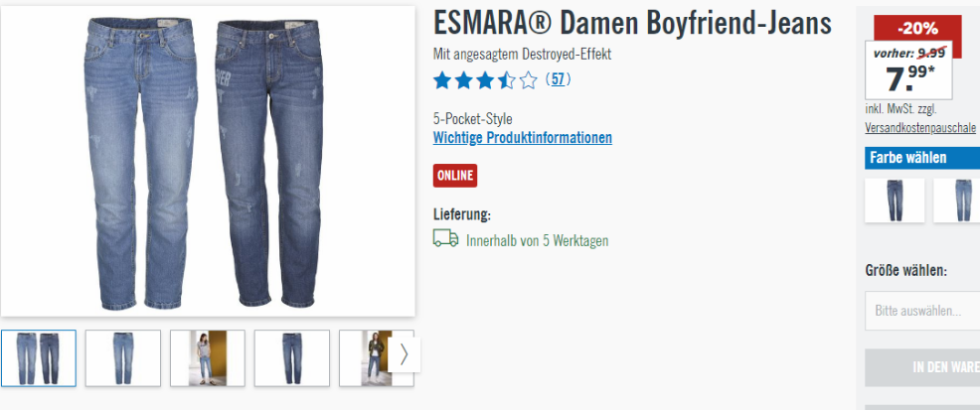
Task: Select third thumbnail with model photo
Action: coord(208,358)
